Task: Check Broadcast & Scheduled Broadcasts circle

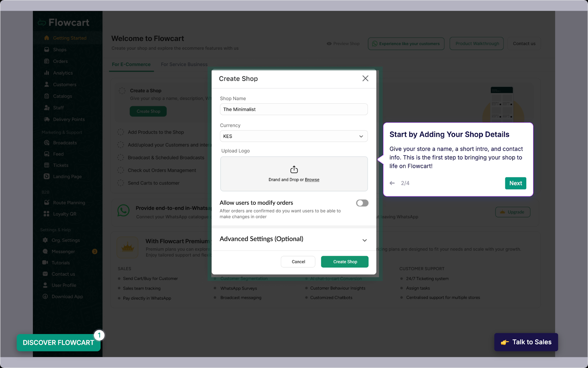Action: pos(121,158)
